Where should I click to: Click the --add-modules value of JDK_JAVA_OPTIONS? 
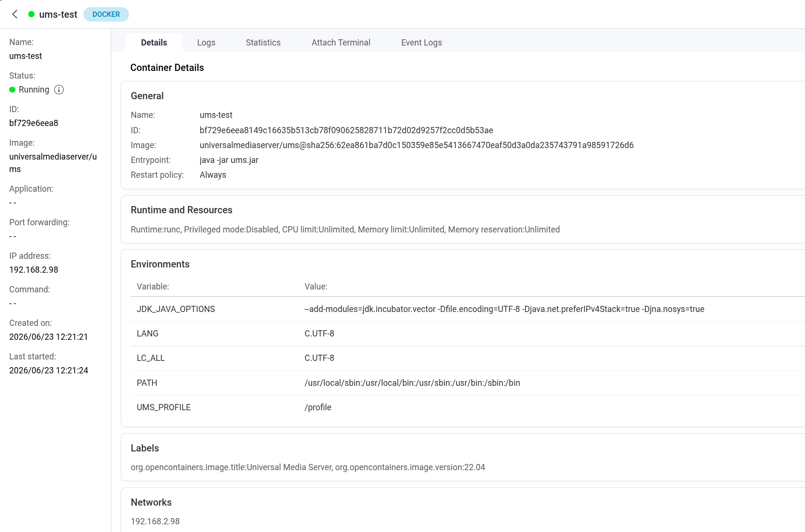(x=504, y=309)
